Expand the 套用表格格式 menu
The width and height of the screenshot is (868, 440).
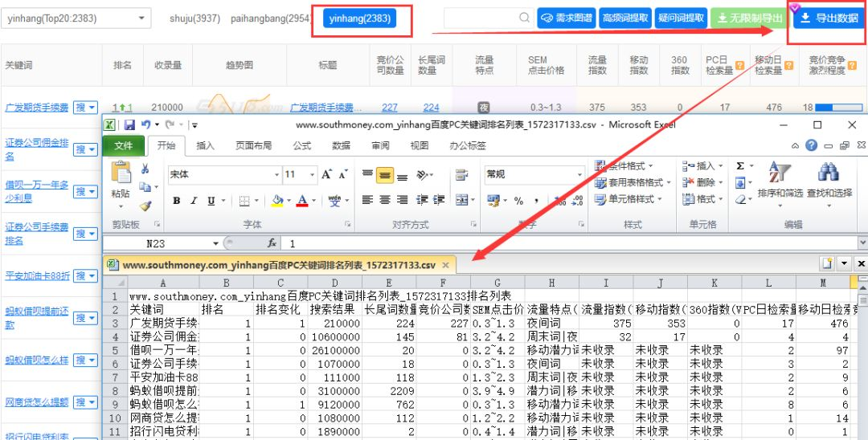pyautogui.click(x=633, y=182)
